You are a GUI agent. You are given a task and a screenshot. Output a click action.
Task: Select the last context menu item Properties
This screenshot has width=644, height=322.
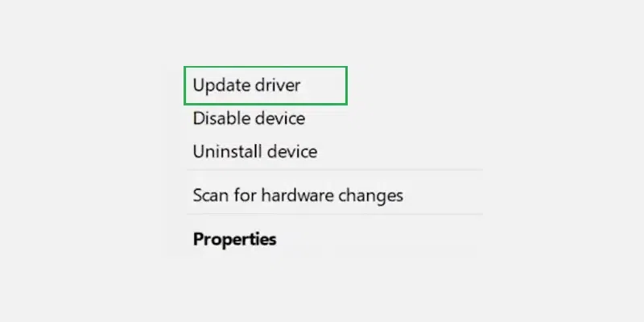click(x=234, y=239)
